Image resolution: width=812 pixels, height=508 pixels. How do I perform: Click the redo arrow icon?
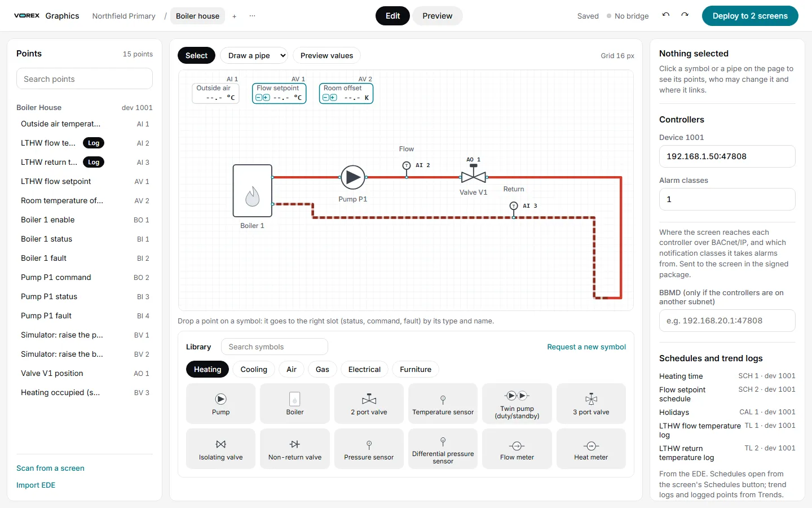[x=685, y=16]
